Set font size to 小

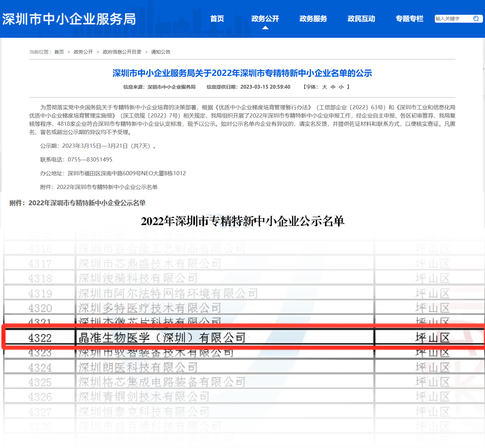(x=341, y=87)
